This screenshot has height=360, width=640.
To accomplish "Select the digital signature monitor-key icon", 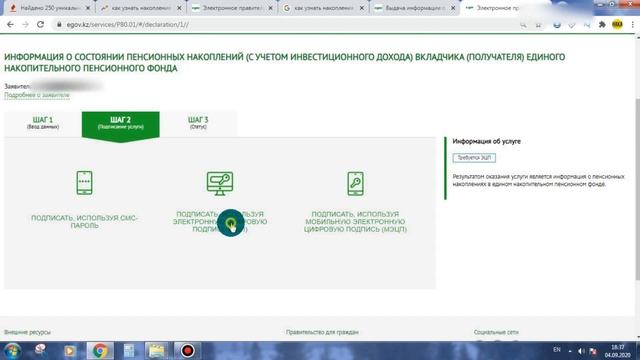I will tap(220, 183).
